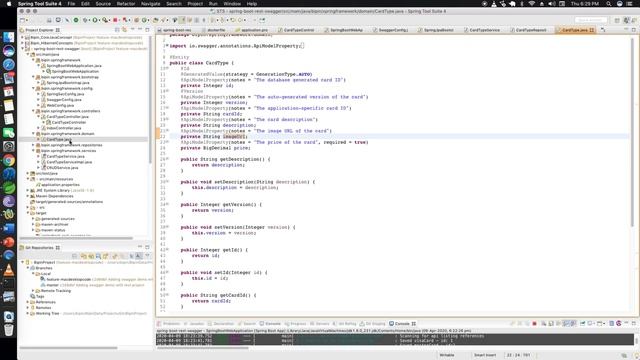Expand the Maven Dependencies node
The height and width of the screenshot is (360, 640).
(x=28, y=196)
